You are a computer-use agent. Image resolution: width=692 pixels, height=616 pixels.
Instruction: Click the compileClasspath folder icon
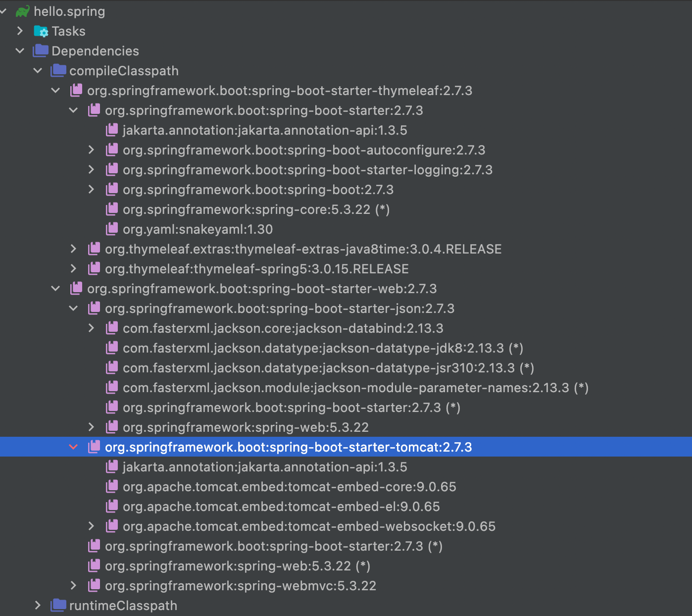[58, 70]
